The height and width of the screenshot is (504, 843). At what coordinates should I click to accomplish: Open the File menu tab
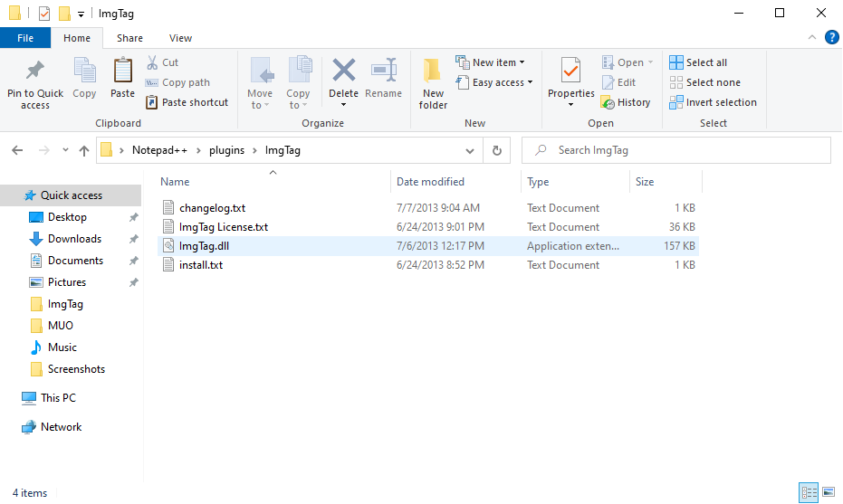coord(25,38)
